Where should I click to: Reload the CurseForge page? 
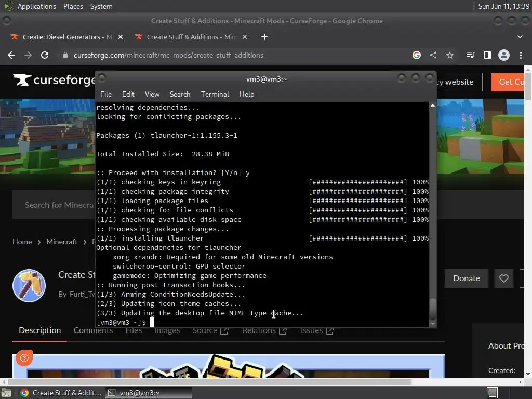pos(45,55)
